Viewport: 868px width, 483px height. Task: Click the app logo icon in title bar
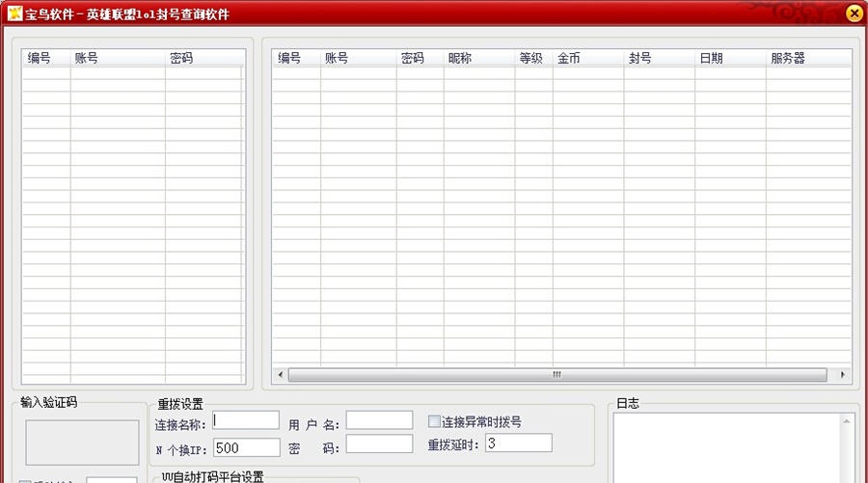tap(14, 13)
